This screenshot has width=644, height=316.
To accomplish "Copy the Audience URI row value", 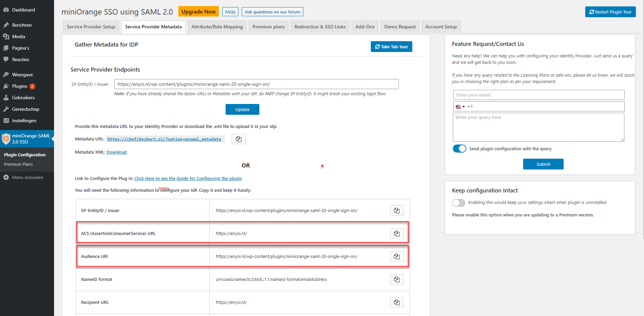I will click(x=397, y=257).
